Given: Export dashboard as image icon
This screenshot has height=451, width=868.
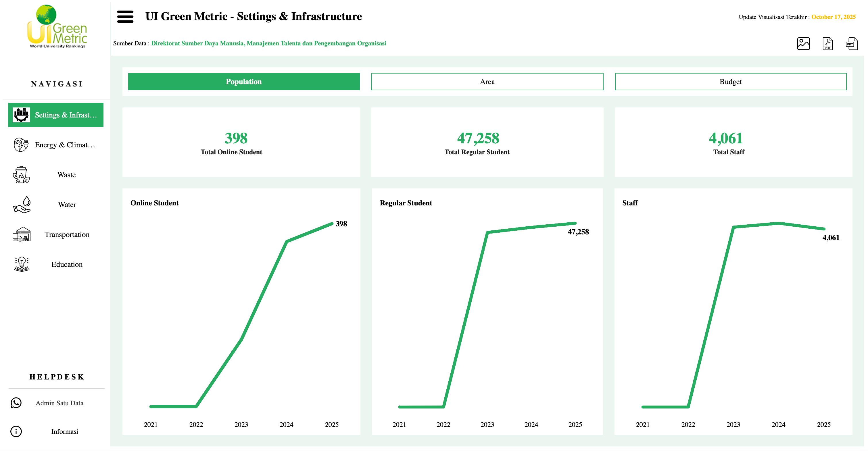Looking at the screenshot, I should pos(803,44).
